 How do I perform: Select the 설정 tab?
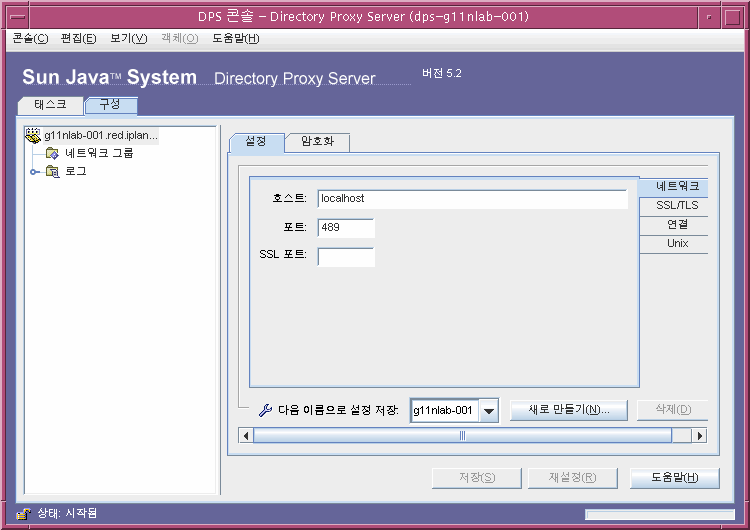tap(256, 142)
